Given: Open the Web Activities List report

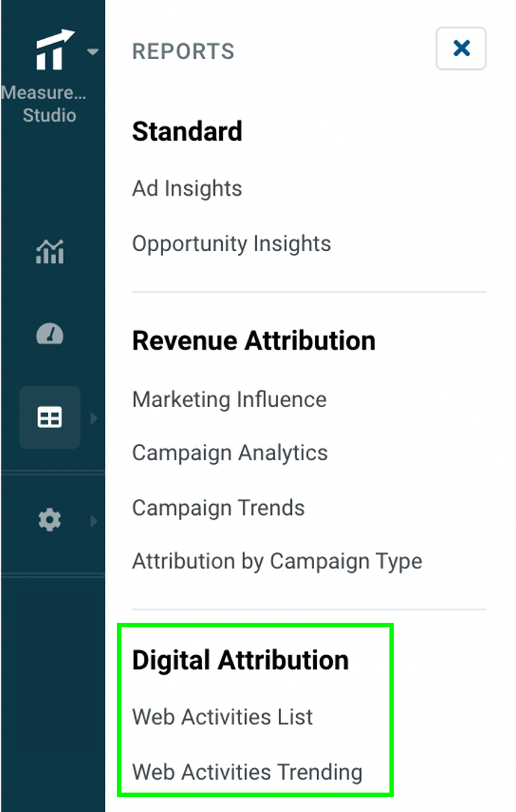Looking at the screenshot, I should (x=223, y=717).
